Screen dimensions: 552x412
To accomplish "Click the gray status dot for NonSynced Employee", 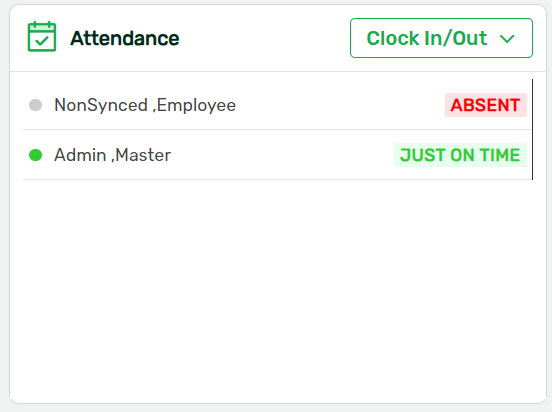I will click(36, 105).
